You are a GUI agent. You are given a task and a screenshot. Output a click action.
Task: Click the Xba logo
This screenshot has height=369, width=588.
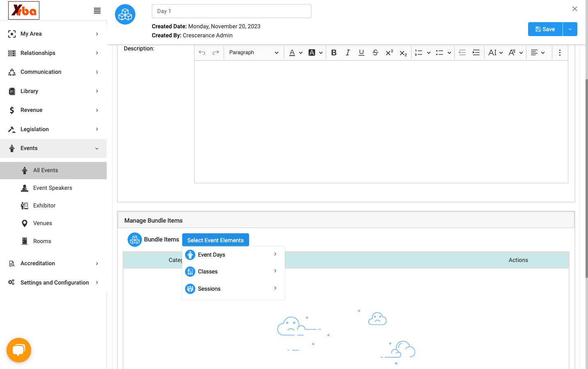(x=24, y=10)
